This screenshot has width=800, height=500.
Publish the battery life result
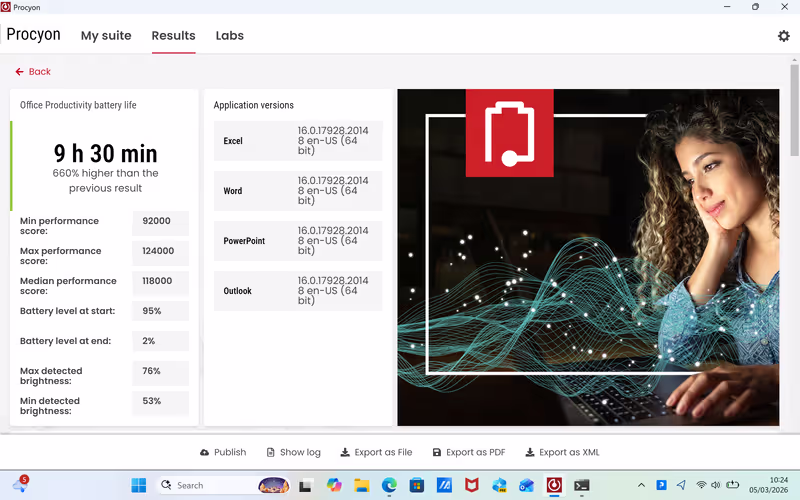tap(223, 452)
